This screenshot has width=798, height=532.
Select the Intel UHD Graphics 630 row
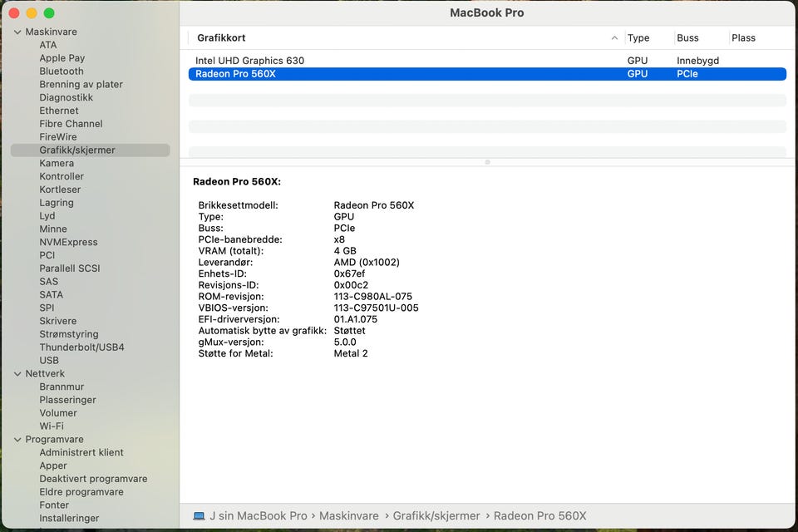click(x=487, y=61)
